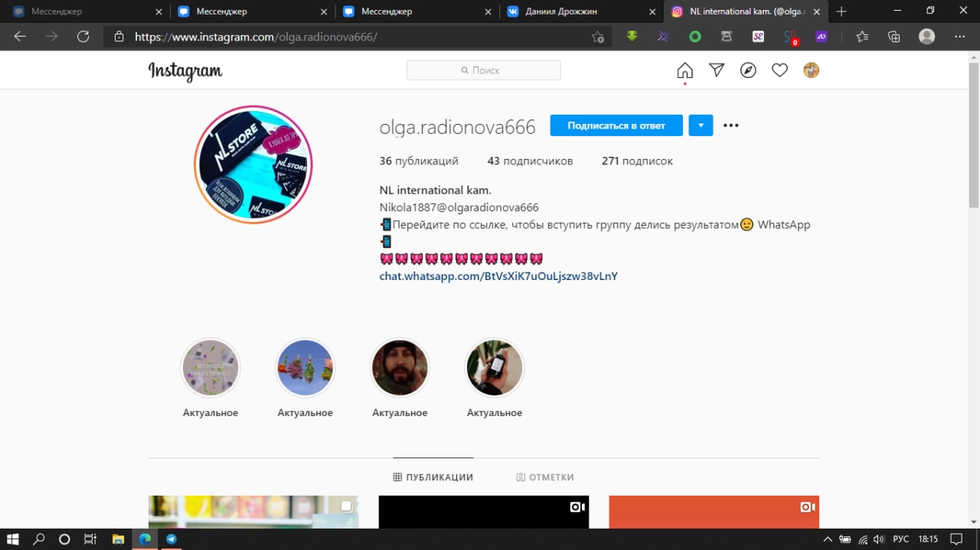This screenshot has height=550, width=980.
Task: Click Nikola1887@olgaradionova666 text
Action: [459, 207]
